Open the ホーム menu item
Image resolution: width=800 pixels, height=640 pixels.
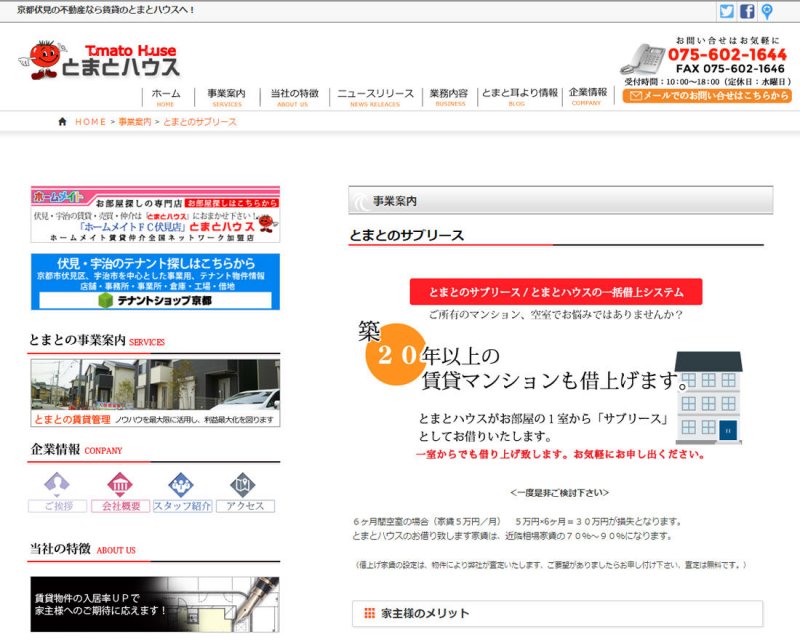pos(165,96)
